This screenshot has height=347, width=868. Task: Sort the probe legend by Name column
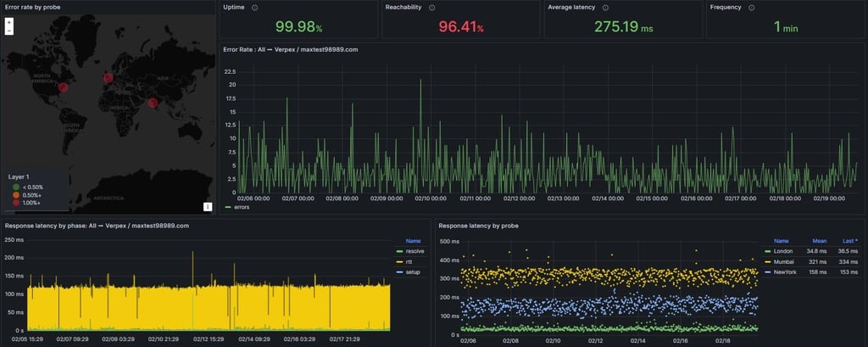[781, 241]
